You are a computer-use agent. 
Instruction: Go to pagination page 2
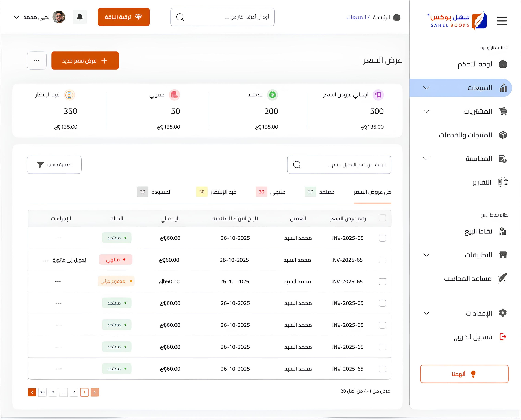[x=74, y=392]
